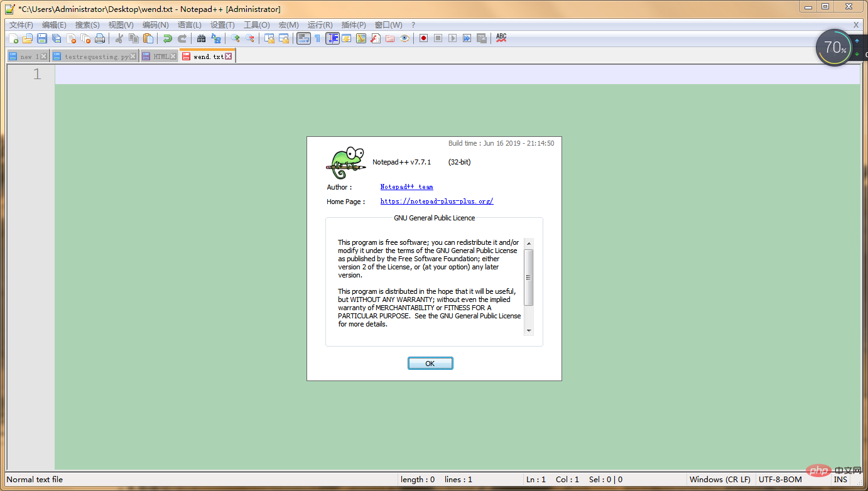Open the 编码(N) menu
This screenshot has height=491, width=868.
coord(155,25)
